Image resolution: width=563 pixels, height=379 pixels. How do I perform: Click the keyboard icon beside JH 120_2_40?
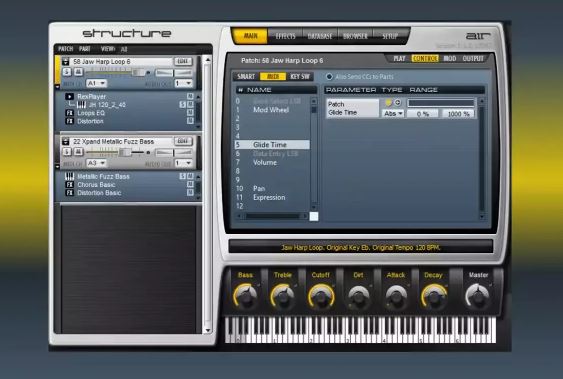pos(82,105)
